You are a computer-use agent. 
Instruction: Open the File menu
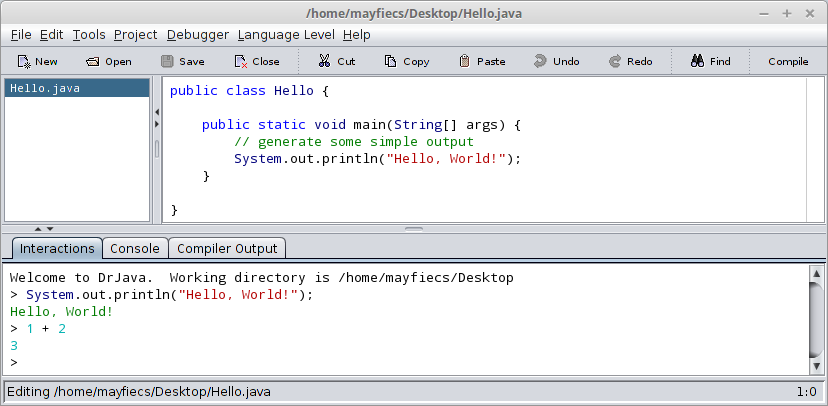pos(21,35)
